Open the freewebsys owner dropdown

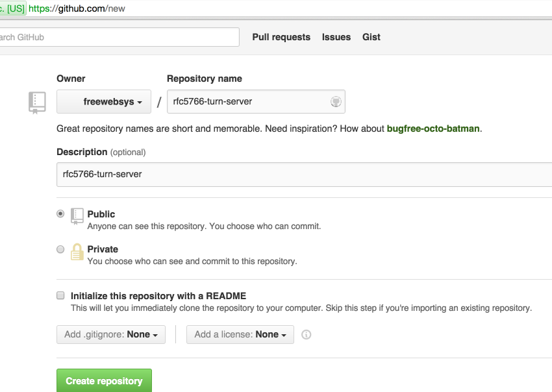click(104, 102)
